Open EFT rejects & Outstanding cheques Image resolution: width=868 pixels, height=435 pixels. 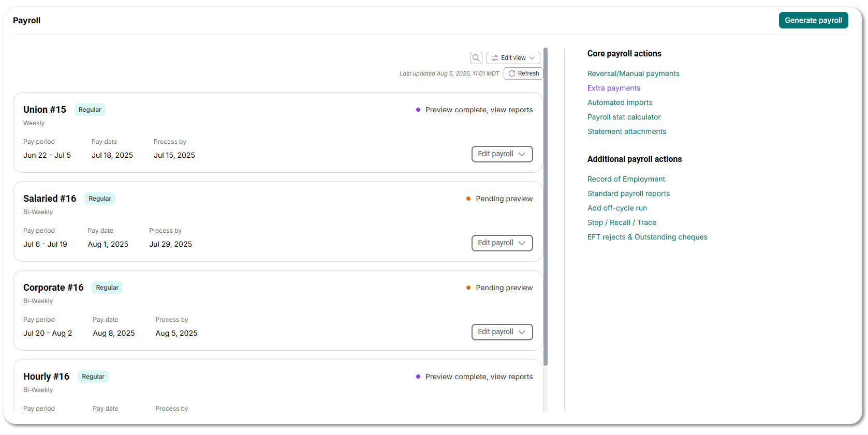tap(647, 237)
